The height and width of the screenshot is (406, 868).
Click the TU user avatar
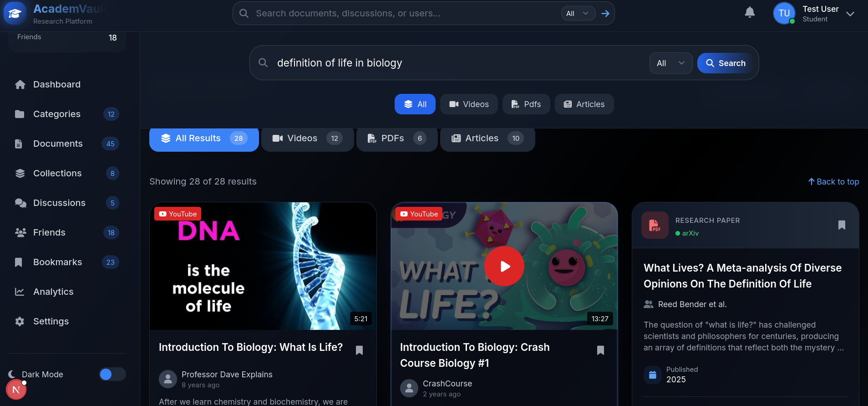pyautogui.click(x=784, y=13)
